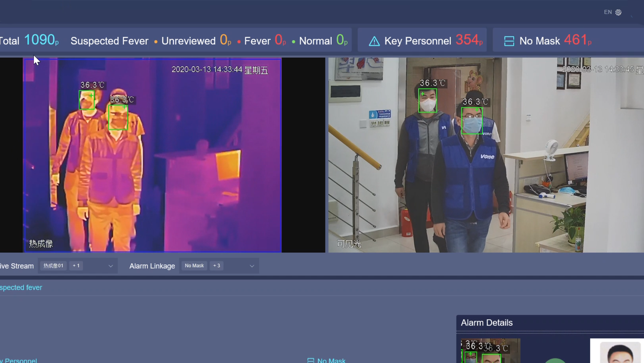Screen dimensions: 644x363
Task: Click the +3 alarm linkage tag
Action: [217, 266]
